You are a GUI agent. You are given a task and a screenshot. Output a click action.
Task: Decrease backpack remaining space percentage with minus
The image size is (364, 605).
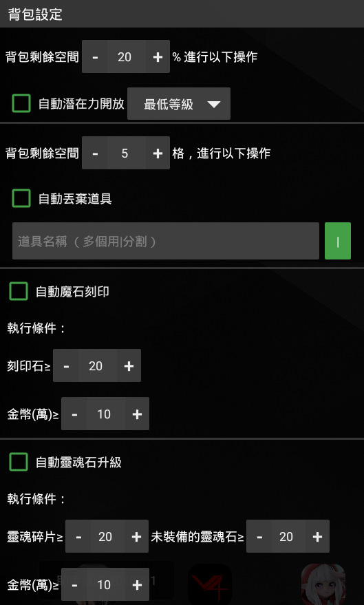point(95,56)
